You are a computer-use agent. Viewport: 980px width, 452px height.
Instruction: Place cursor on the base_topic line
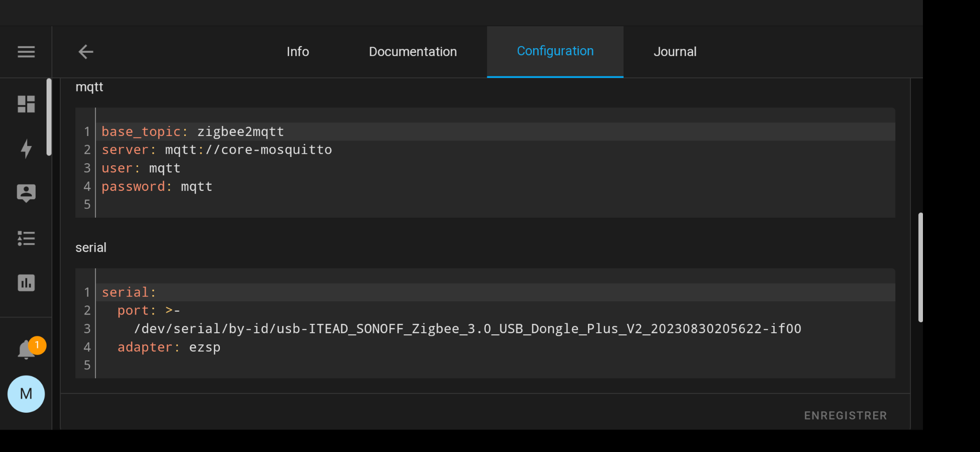click(x=193, y=132)
